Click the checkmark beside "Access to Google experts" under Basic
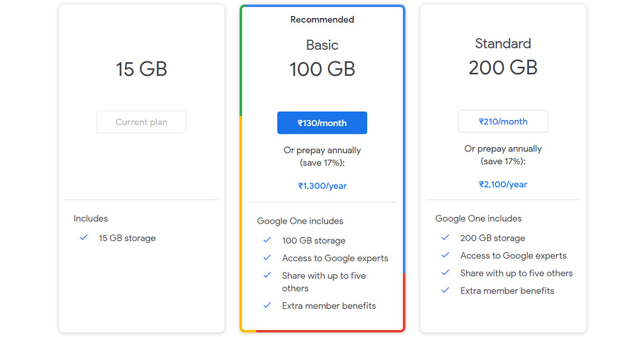This screenshot has height=337, width=644. 267,258
